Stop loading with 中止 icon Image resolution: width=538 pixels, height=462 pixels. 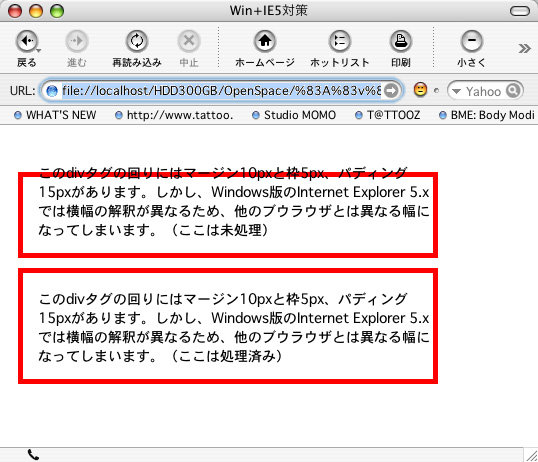click(x=189, y=41)
